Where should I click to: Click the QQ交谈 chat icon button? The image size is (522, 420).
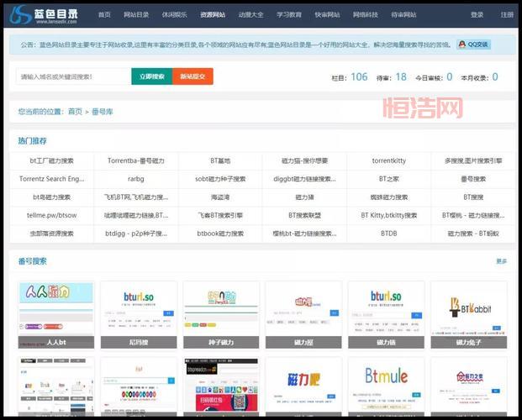[x=473, y=45]
